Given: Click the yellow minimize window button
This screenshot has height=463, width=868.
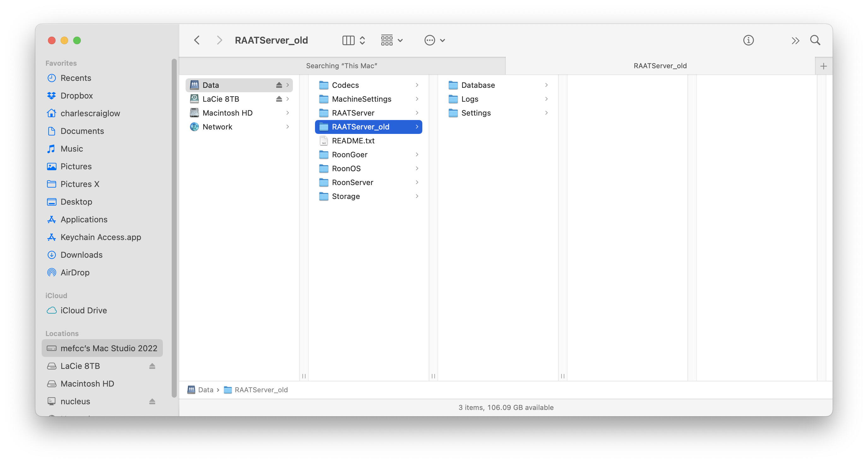Looking at the screenshot, I should point(64,40).
